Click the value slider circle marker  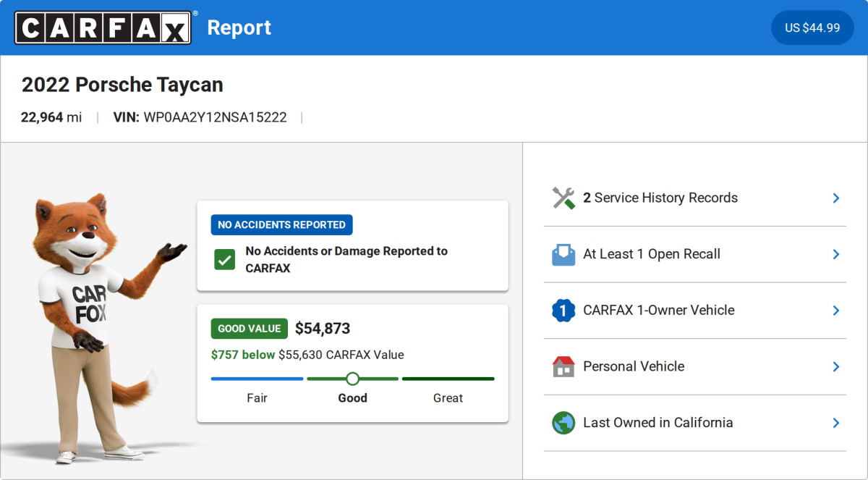(352, 379)
